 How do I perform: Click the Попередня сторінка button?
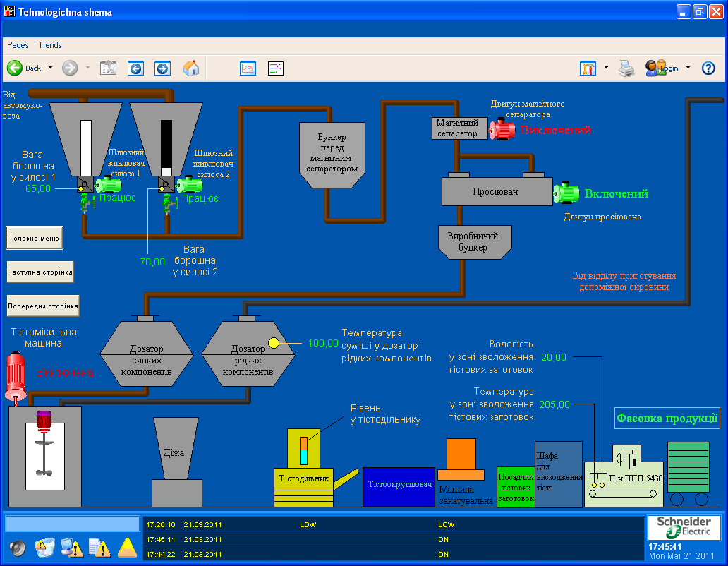43,306
